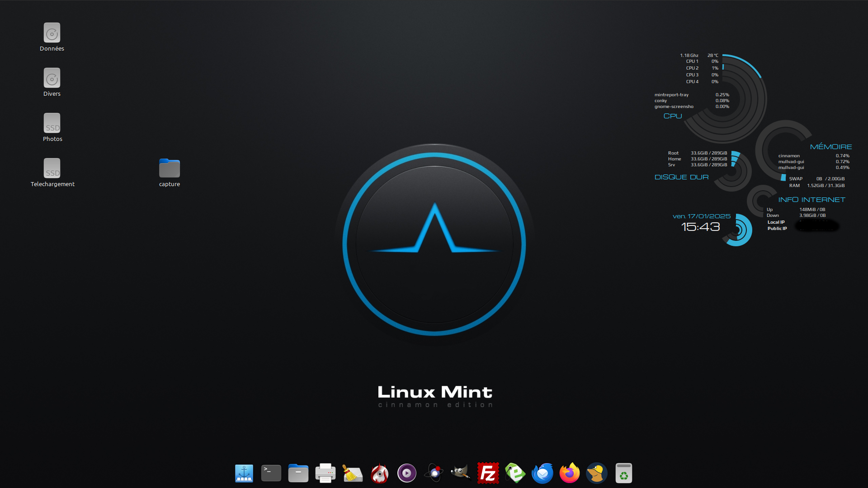Screen dimensions: 868x488
Task: Click the "conky" process name
Action: pos(660,101)
